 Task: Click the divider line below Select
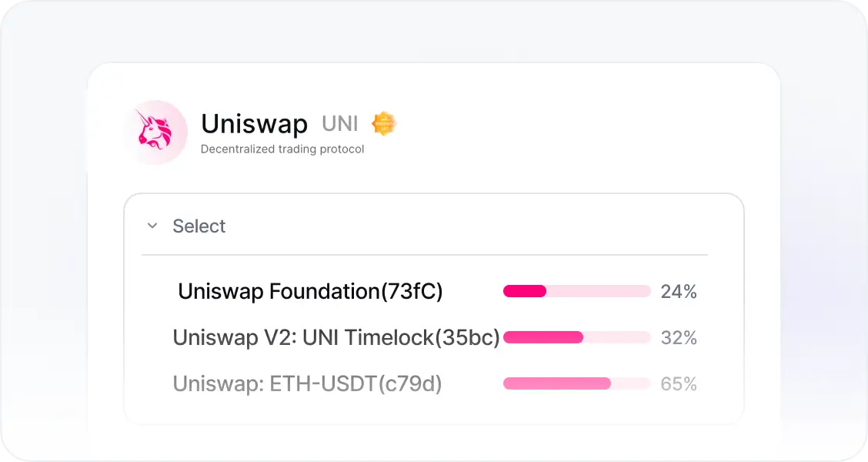tap(424, 255)
